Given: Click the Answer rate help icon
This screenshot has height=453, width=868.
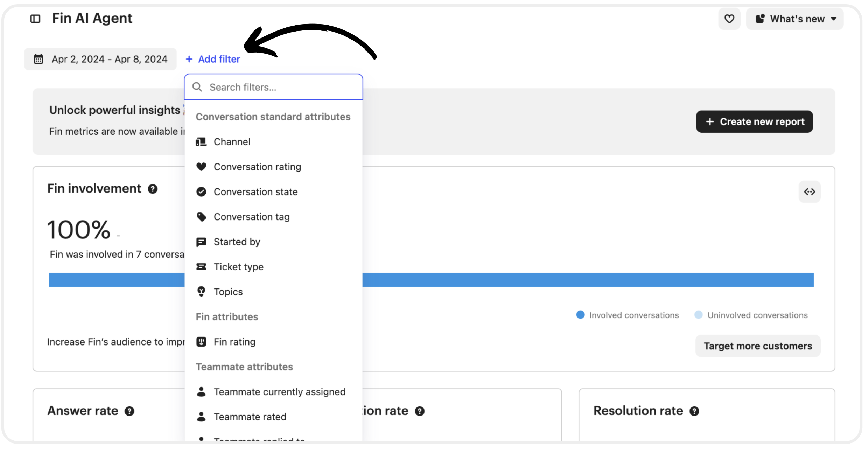Looking at the screenshot, I should click(x=129, y=411).
